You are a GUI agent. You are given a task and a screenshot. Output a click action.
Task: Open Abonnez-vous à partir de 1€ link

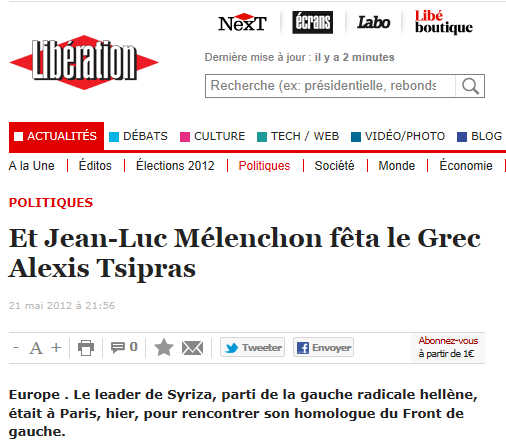[x=448, y=347]
